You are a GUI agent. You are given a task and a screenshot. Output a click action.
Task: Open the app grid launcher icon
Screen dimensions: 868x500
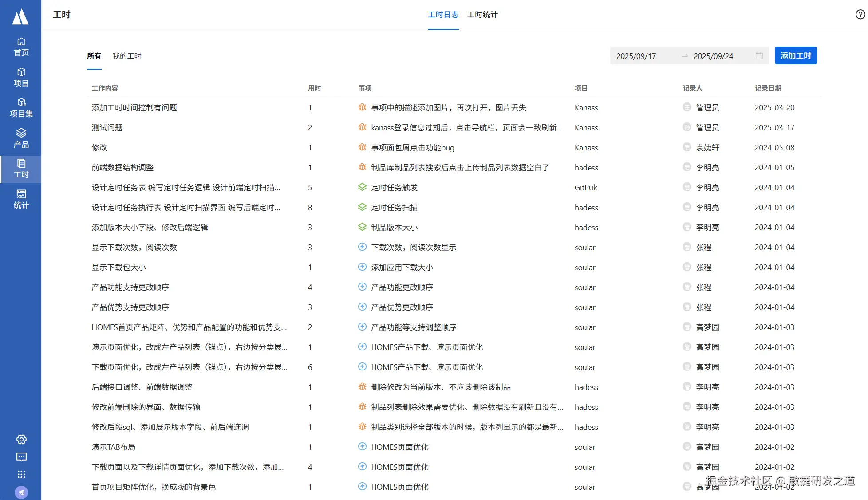click(21, 474)
